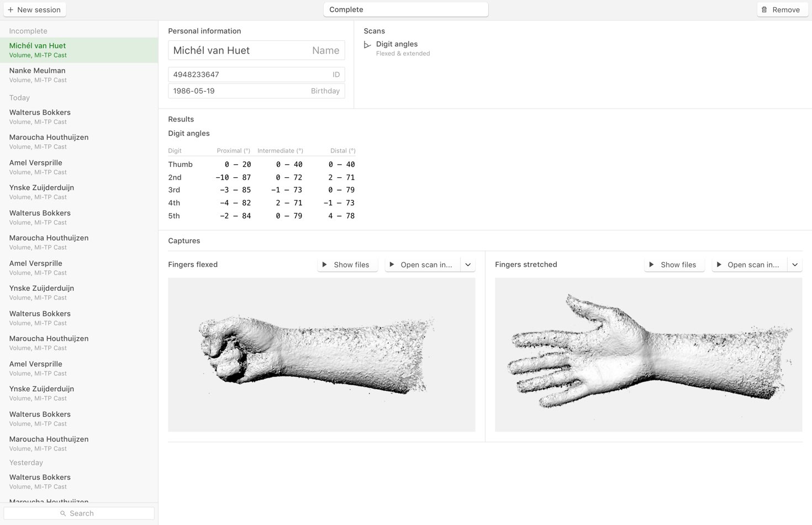This screenshot has width=812, height=525.
Task: Click the plus icon to start a new session
Action: coord(10,10)
